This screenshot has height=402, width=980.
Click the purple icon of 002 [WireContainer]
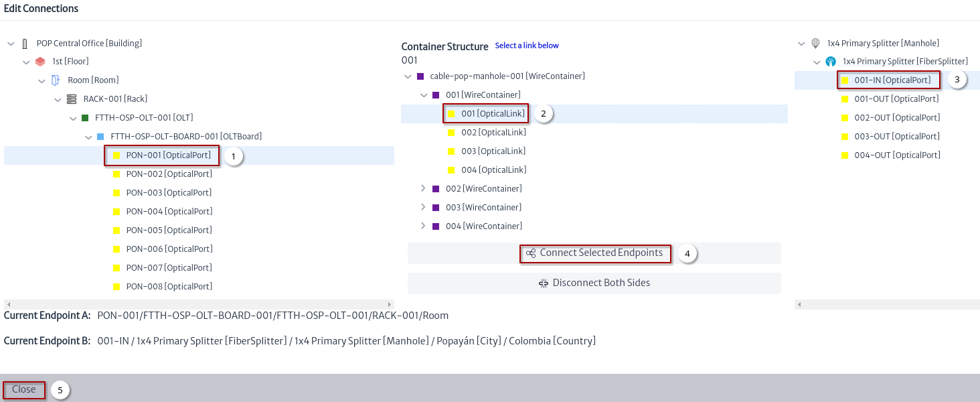pyautogui.click(x=436, y=189)
